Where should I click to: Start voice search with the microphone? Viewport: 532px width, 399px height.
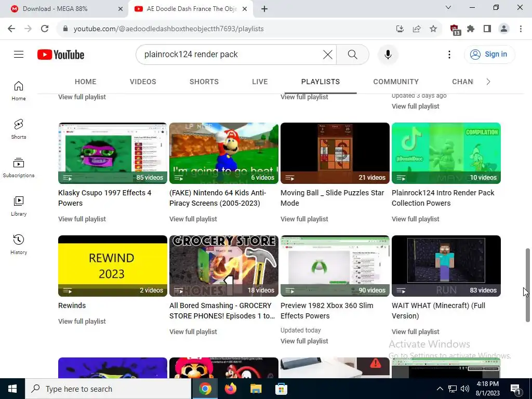point(388,54)
